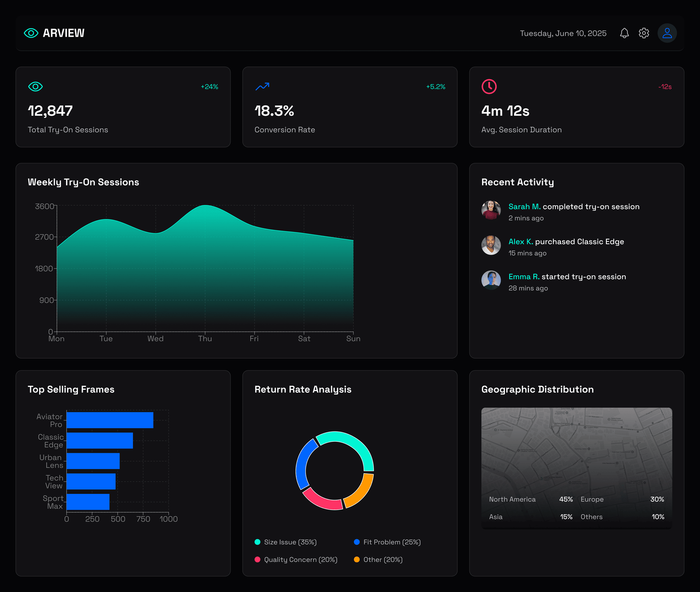The width and height of the screenshot is (700, 592).
Task: Open Alex K. name link
Action: (521, 242)
